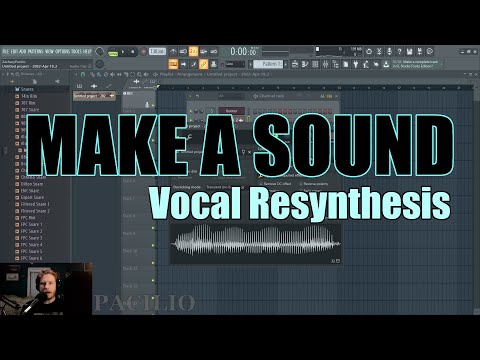
Task: Select the Untitled project pattern clip in picker
Action: 94,96
